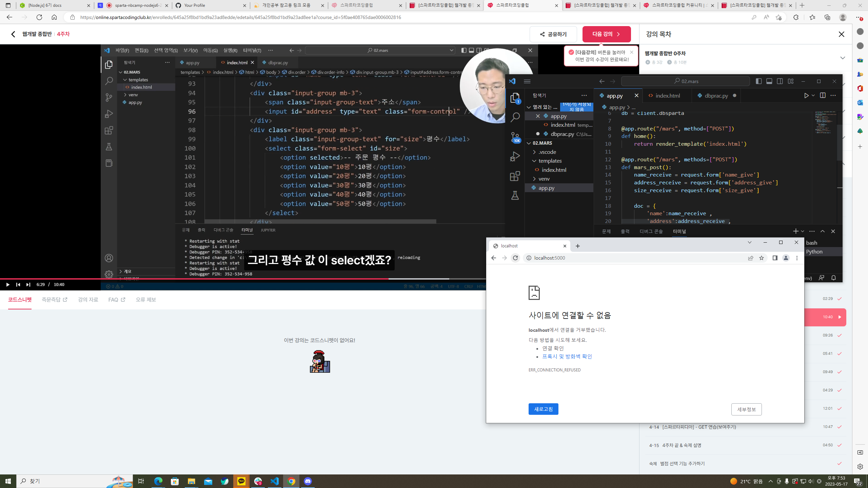
Task: Open Run and Debug icon in VS Code
Action: tap(515, 156)
